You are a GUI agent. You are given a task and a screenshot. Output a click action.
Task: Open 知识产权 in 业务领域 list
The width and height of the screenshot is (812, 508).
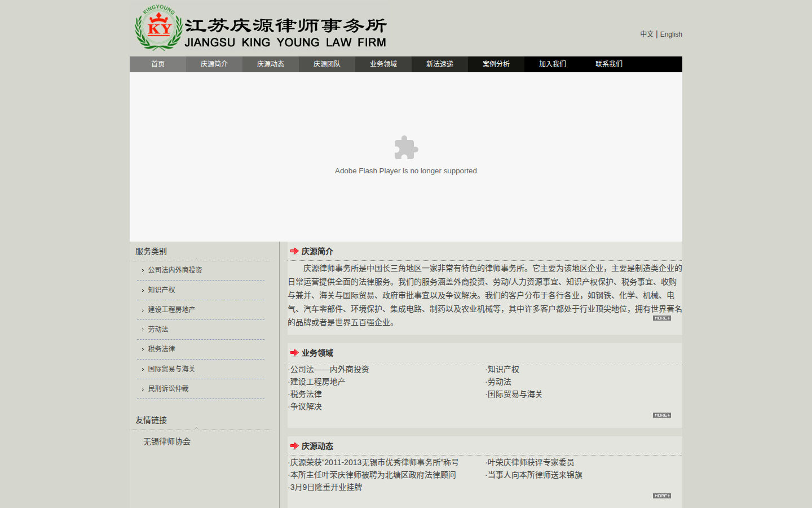(x=503, y=370)
